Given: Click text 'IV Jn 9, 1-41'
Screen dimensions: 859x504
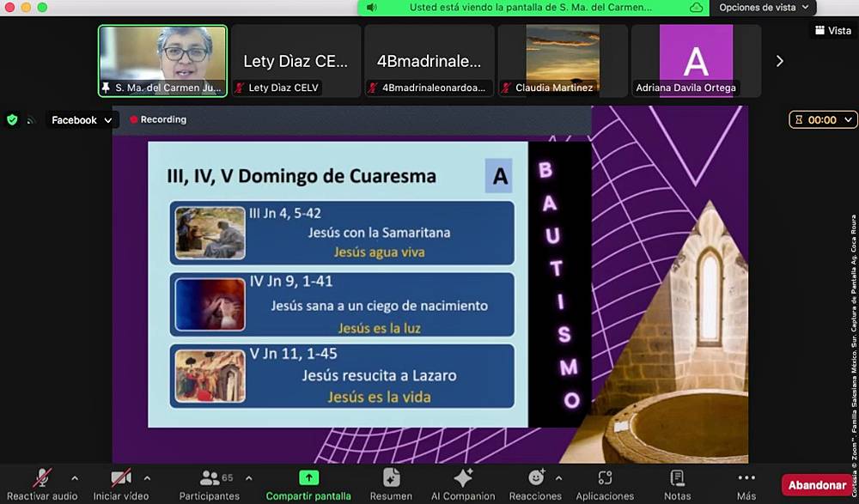Looking at the screenshot, I should pyautogui.click(x=291, y=281).
